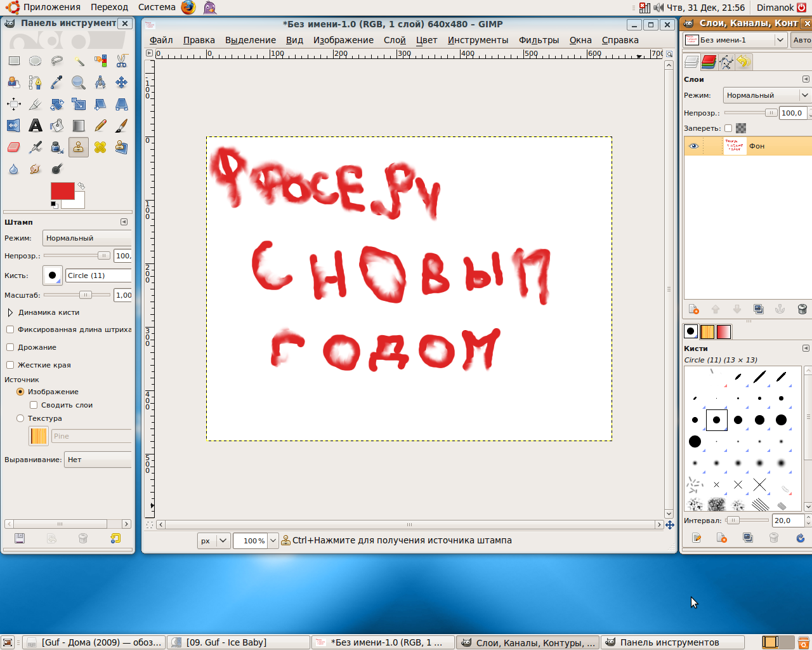Create a new layer in Layers panel
This screenshot has width=812, height=650.
tap(694, 309)
